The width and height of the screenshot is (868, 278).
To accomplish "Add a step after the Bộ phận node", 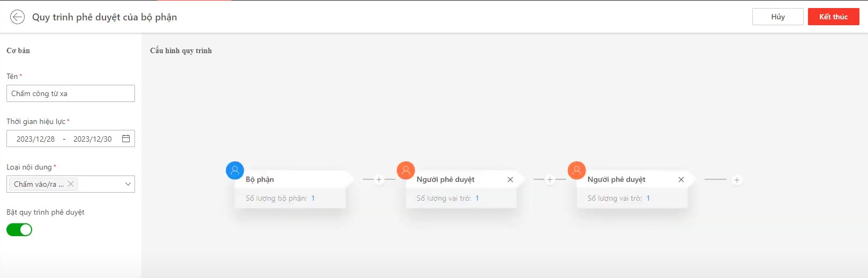I will point(379,180).
